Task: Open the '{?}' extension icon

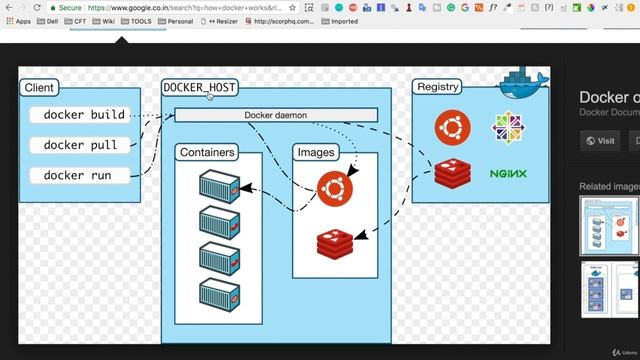Action: pos(549,7)
